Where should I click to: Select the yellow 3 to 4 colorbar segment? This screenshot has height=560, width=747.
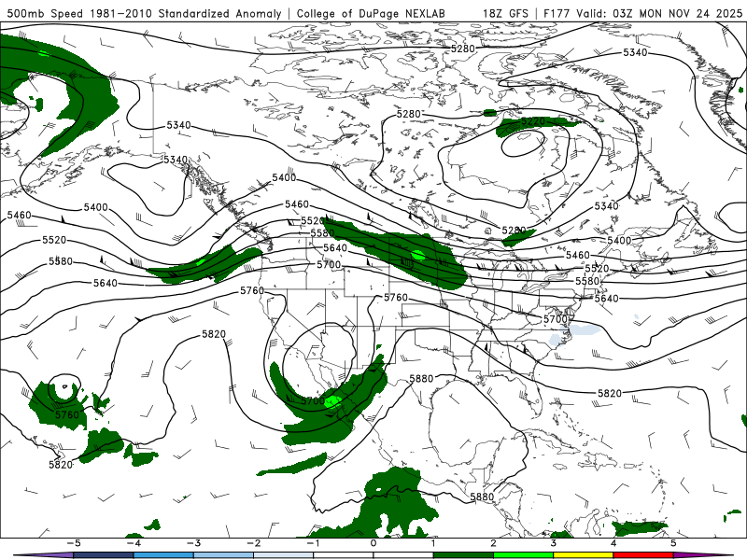coord(584,555)
